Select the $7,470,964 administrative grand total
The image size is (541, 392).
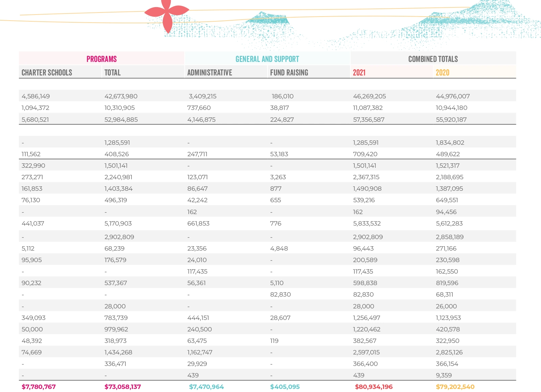tap(206, 387)
